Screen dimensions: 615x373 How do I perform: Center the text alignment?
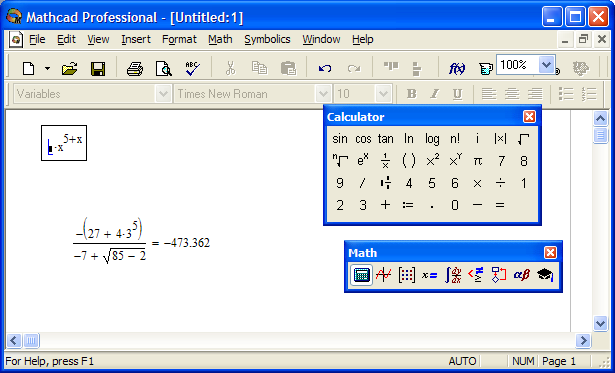(512, 94)
